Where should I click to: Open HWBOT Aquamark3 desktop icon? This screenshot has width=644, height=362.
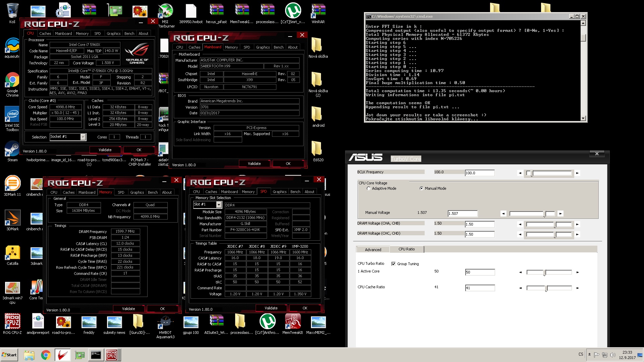click(165, 327)
